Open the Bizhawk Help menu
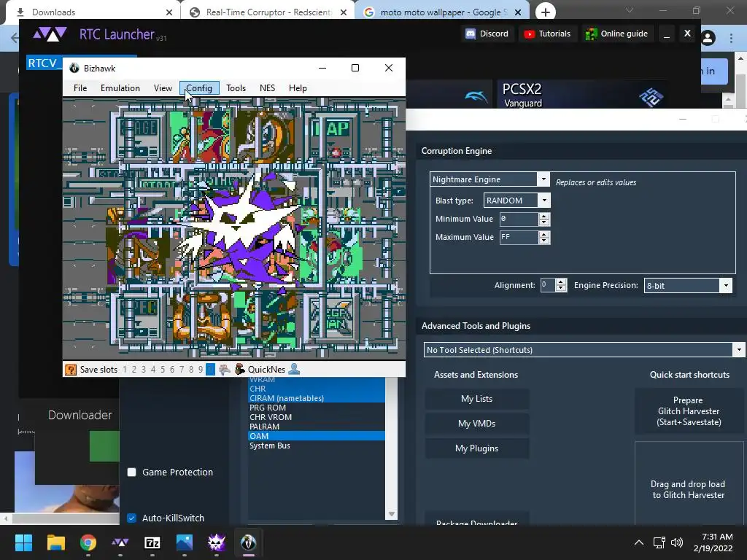Viewport: 747px width, 560px height. pyautogui.click(x=298, y=88)
